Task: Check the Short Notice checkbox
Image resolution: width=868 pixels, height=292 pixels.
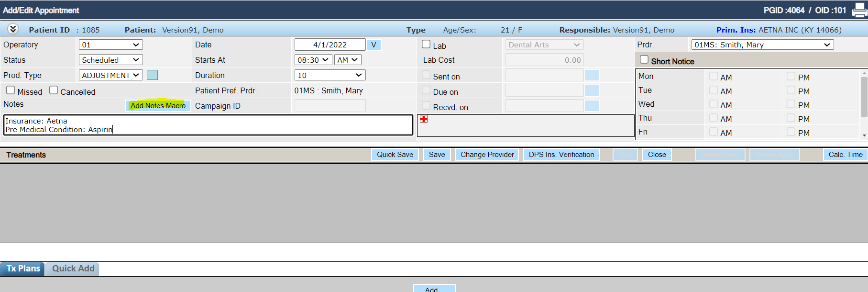Action: pyautogui.click(x=644, y=59)
